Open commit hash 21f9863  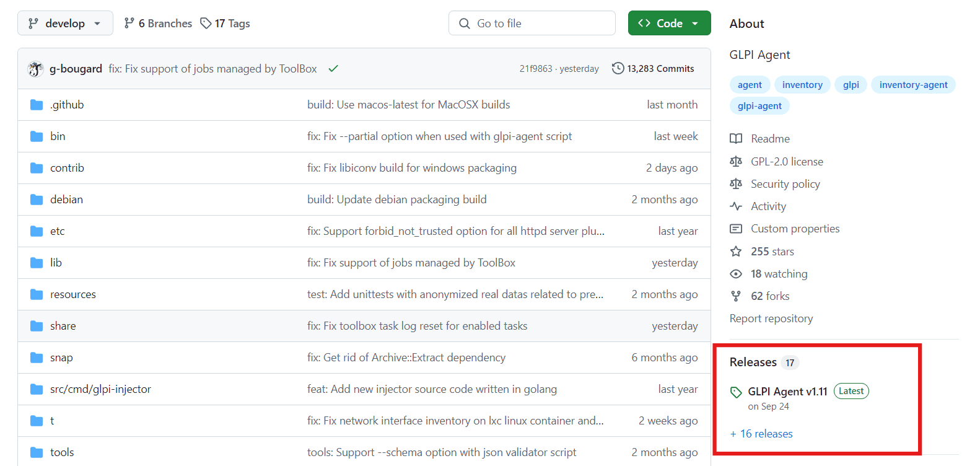(x=535, y=69)
